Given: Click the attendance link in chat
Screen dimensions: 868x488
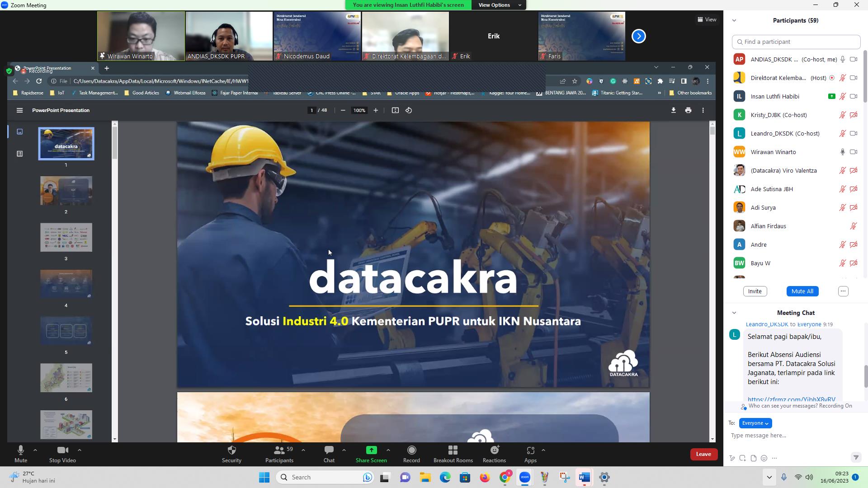Looking at the screenshot, I should tap(791, 399).
